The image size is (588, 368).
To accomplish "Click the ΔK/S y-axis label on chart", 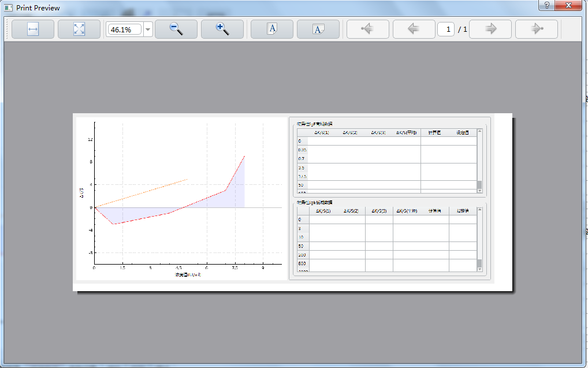I will tap(81, 193).
